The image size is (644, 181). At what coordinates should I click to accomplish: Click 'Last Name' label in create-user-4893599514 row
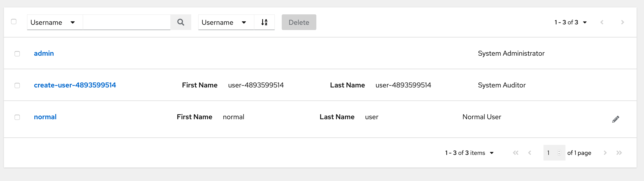347,85
